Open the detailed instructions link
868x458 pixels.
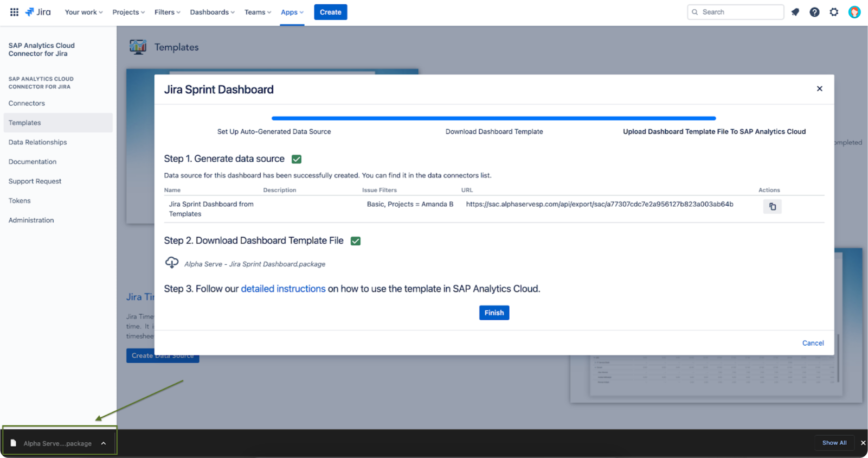[x=283, y=289]
